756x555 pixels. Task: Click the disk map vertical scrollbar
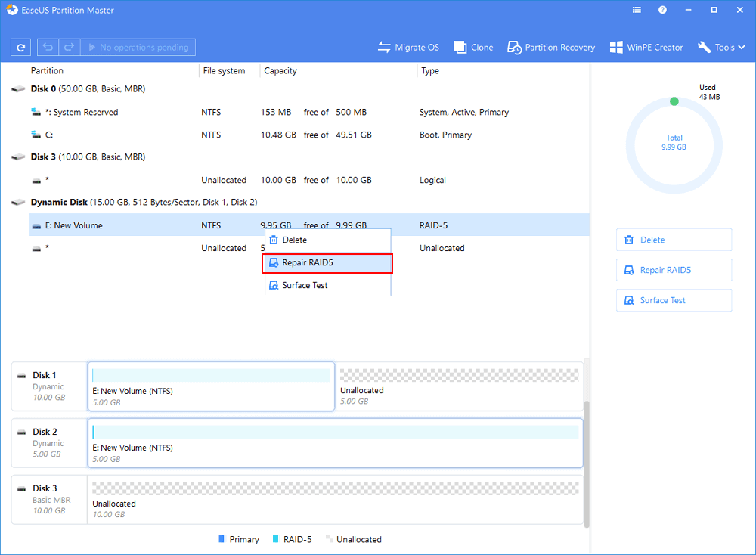587,461
